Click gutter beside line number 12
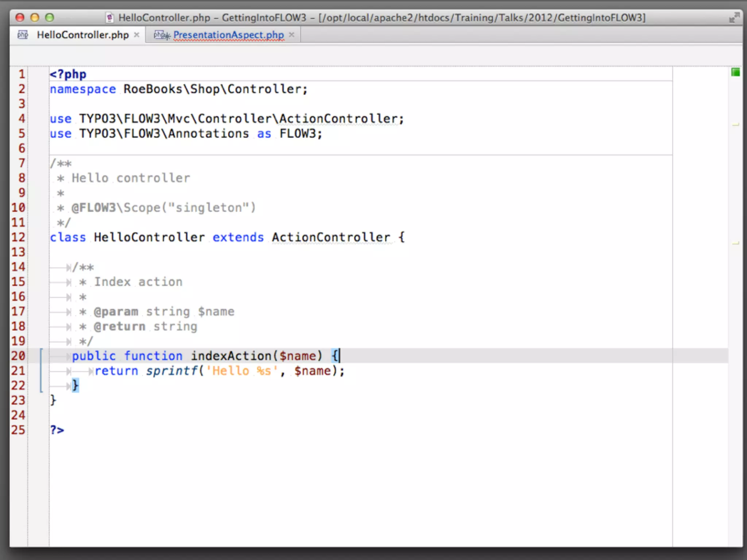The width and height of the screenshot is (747, 560). [38, 237]
